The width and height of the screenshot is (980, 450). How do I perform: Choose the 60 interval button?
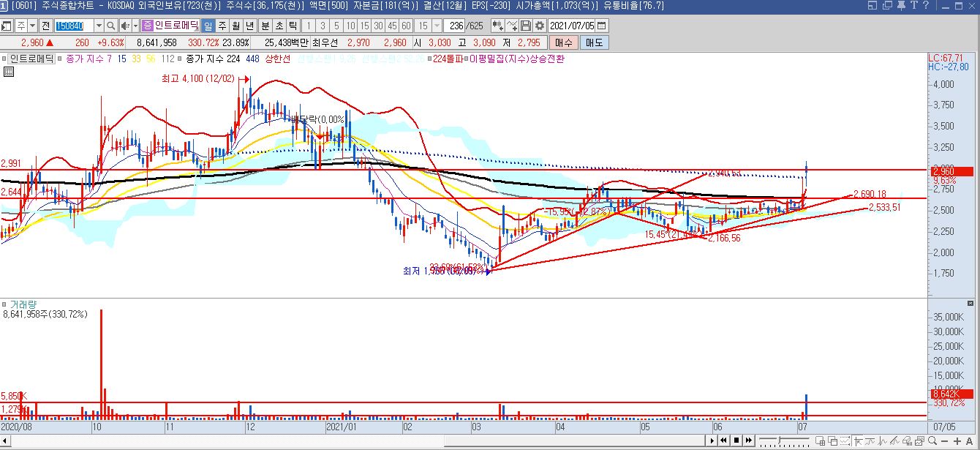(406, 26)
